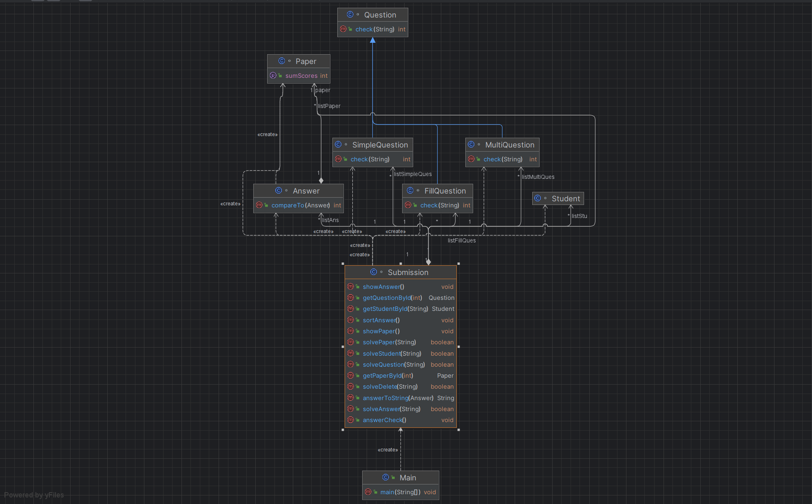The width and height of the screenshot is (812, 504).
Task: Click the property icon beside sumScores
Action: (273, 76)
